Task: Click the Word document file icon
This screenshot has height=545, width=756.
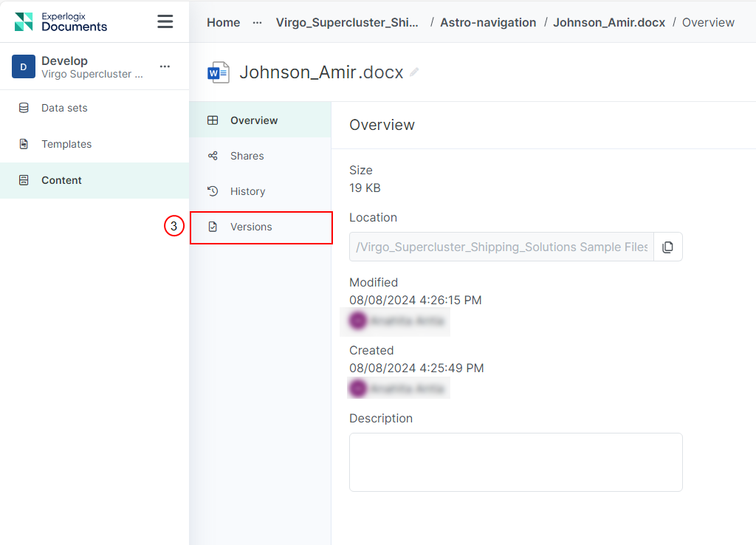Action: pos(219,72)
